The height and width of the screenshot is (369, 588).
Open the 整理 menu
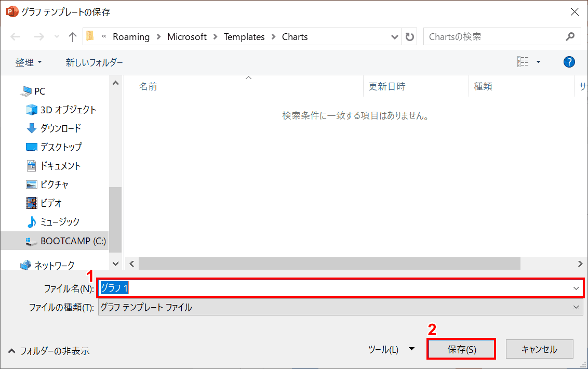tap(29, 62)
